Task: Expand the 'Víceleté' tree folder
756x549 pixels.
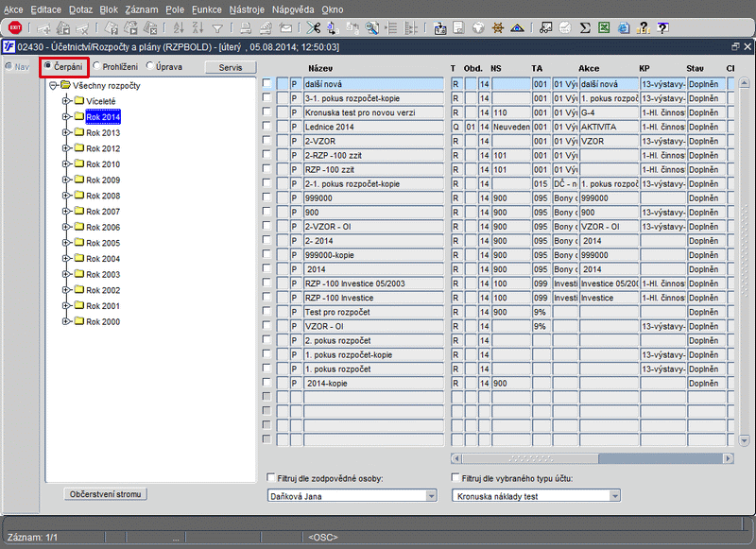Action: [66, 101]
